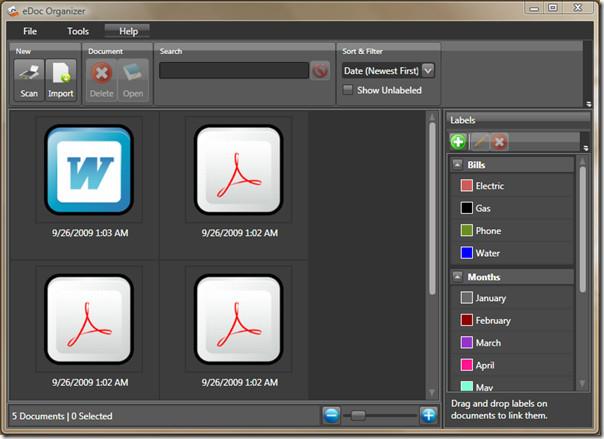Screen dimensions: 604x439
Task: Add a new label with green plus
Action: 458,142
